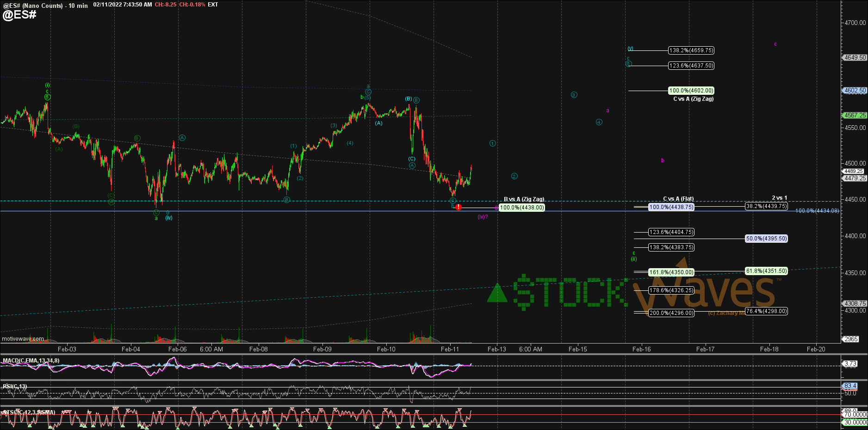
Task: Click the Feb-03 date on time axis
Action: click(x=67, y=349)
